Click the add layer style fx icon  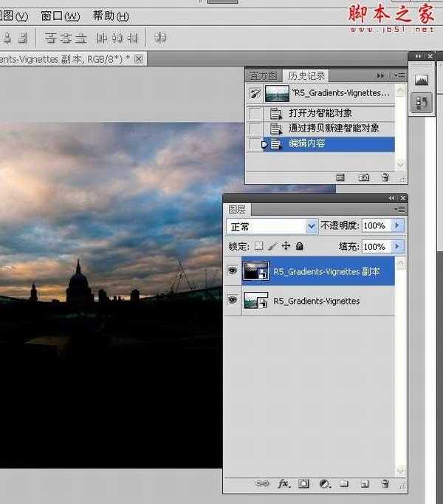point(284,484)
